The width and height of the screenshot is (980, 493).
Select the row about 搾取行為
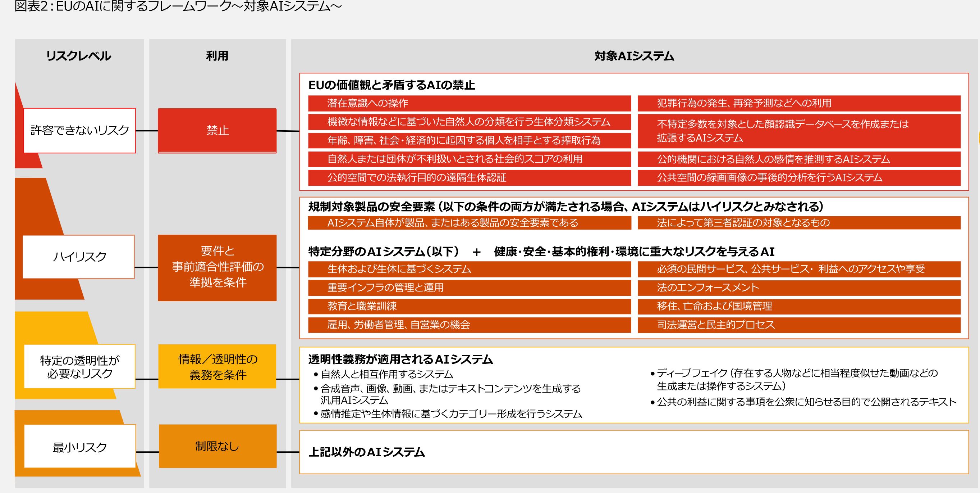[470, 140]
